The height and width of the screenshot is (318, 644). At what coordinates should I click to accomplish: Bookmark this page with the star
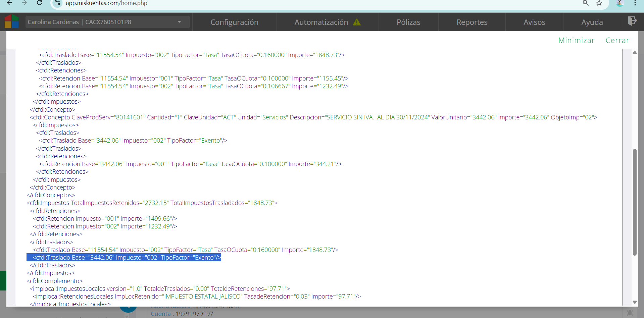pos(599,3)
